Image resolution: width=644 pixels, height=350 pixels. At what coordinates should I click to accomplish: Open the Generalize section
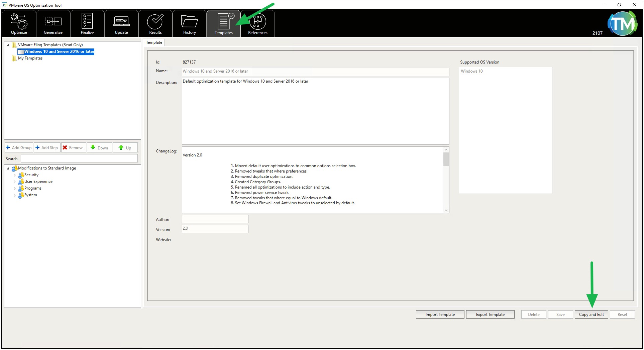tap(53, 23)
